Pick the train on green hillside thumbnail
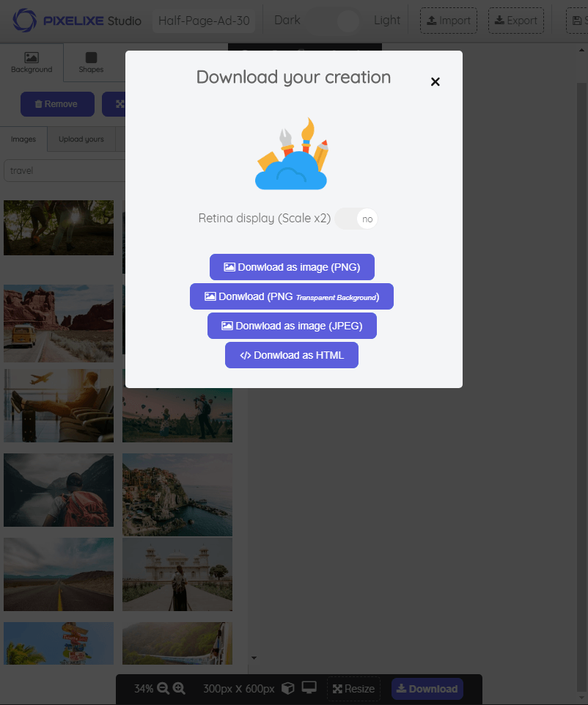588x705 pixels. tap(177, 643)
